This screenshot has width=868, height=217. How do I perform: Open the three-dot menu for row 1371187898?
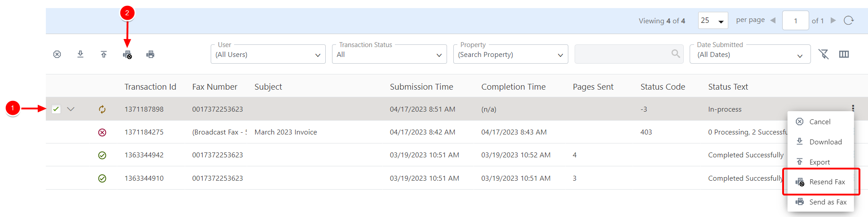coord(853,108)
